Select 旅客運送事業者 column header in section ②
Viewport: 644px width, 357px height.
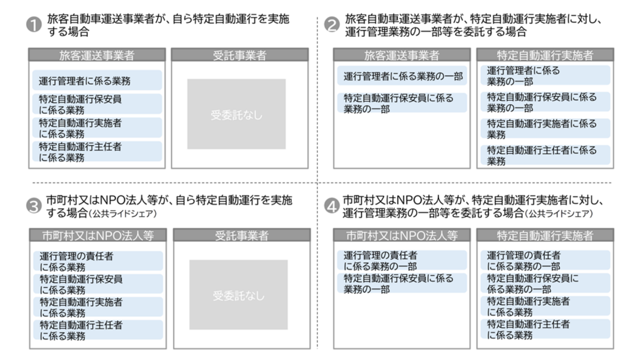tap(402, 55)
